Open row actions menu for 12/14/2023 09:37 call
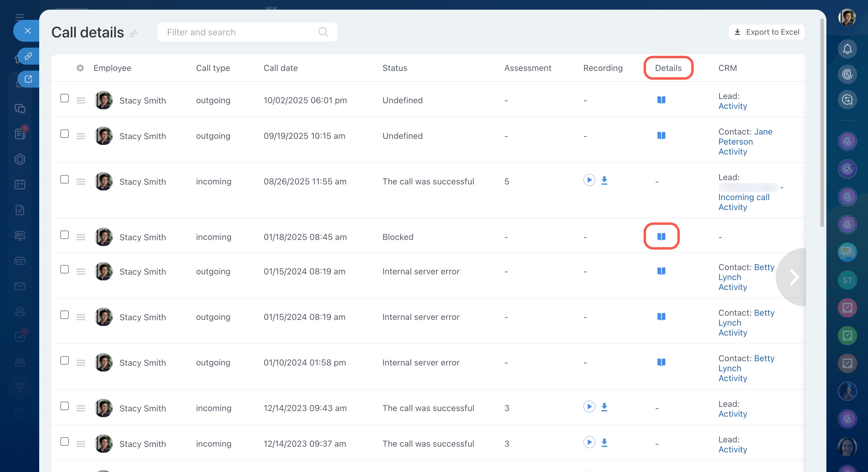 click(81, 444)
